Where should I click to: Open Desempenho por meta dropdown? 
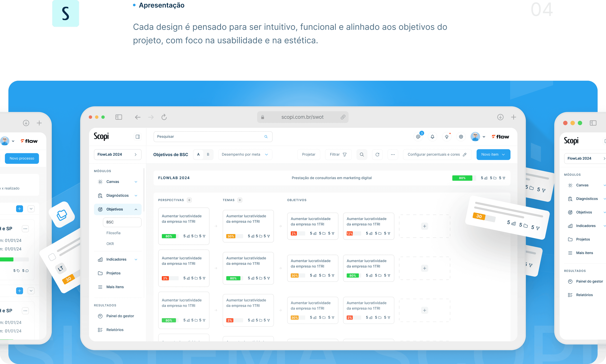click(245, 154)
